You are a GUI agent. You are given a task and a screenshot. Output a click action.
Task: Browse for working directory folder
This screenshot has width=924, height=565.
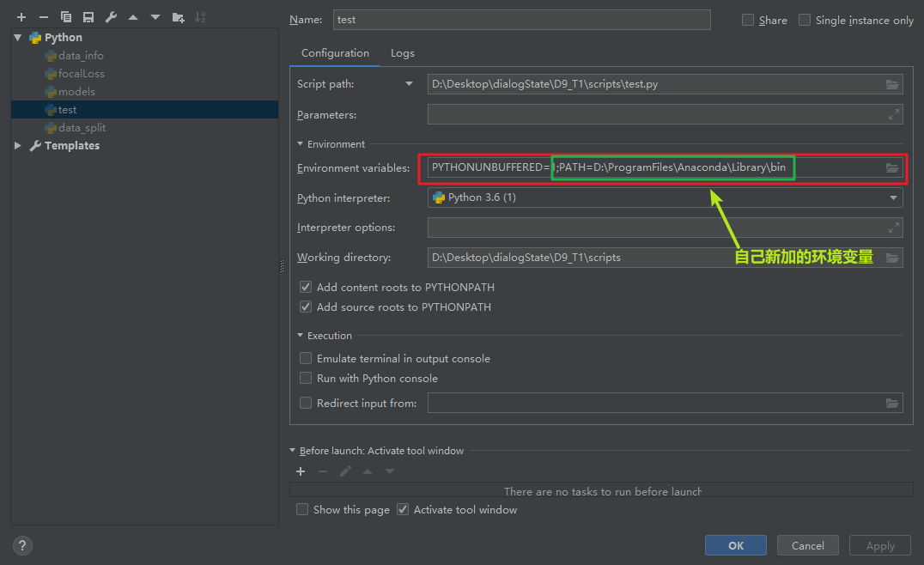(x=892, y=258)
